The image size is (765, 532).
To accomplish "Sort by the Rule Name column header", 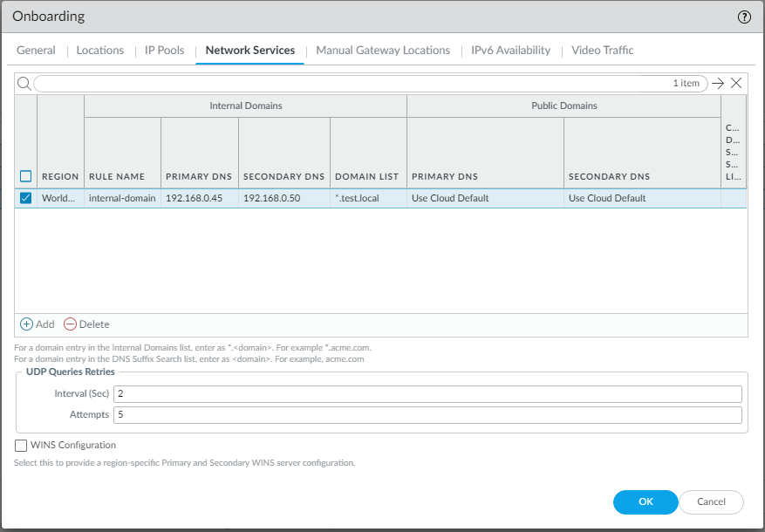I will (x=117, y=176).
